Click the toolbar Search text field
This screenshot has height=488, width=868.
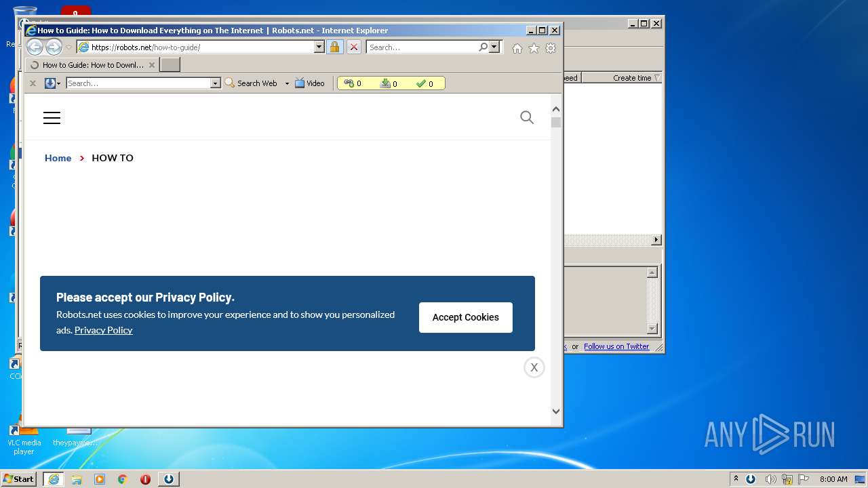pyautogui.click(x=138, y=83)
